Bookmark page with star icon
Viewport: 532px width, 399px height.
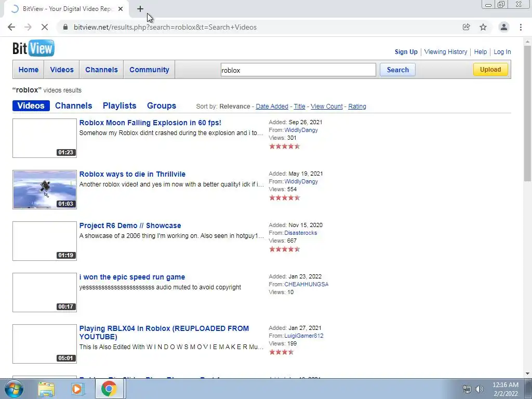click(x=483, y=27)
